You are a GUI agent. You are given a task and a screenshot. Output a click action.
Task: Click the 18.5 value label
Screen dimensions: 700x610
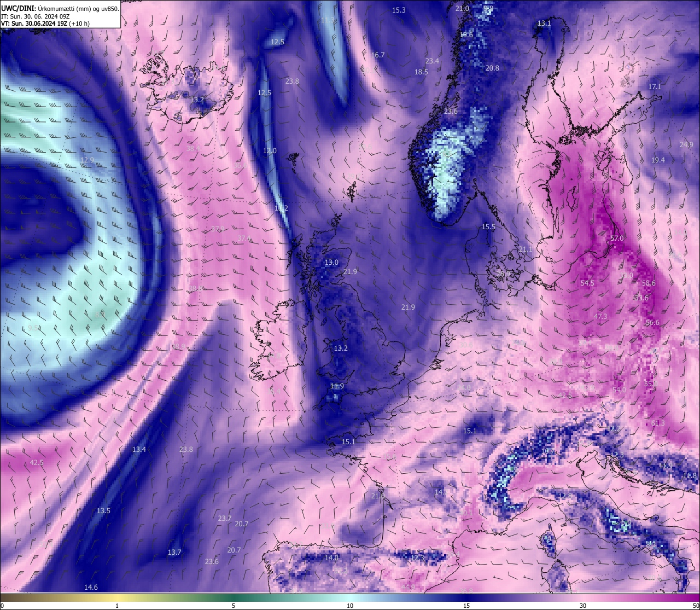click(x=421, y=72)
